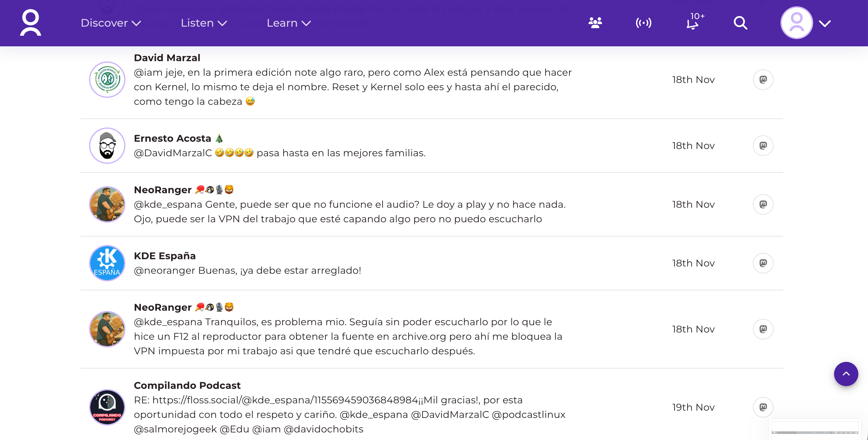Click the search magnifier icon
868x440 pixels.
pyautogui.click(x=740, y=23)
